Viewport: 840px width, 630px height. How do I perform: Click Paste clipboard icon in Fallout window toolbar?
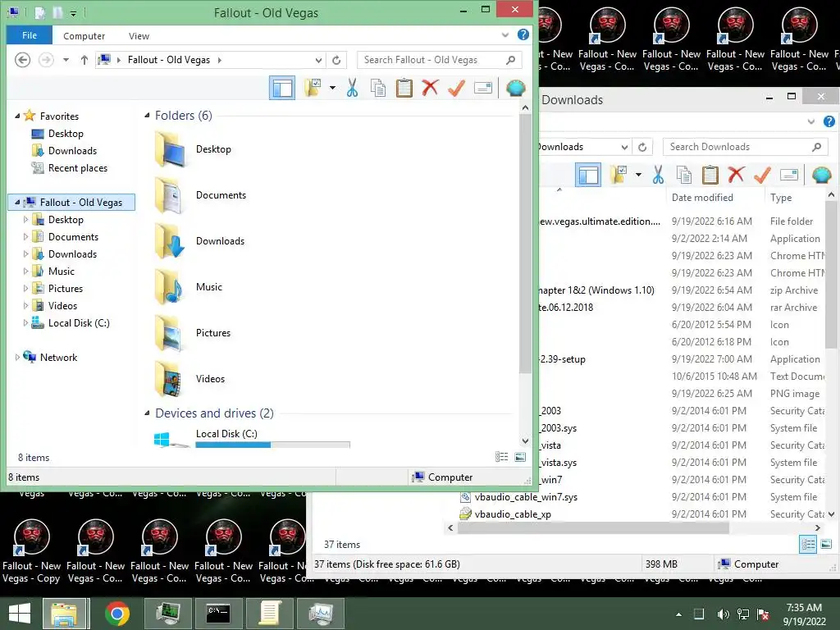[x=404, y=88]
